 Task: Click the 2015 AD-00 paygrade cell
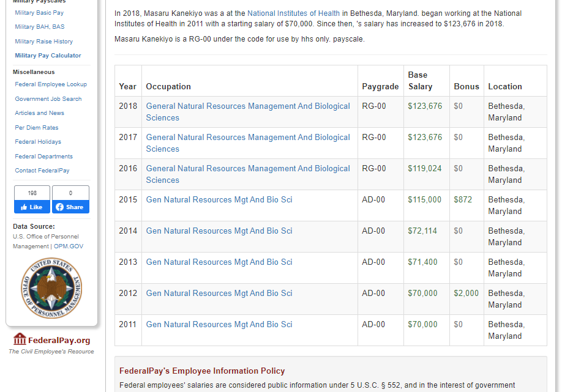(x=381, y=205)
